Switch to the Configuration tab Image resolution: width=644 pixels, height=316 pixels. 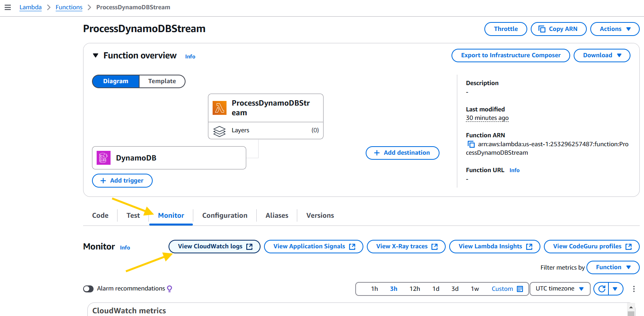click(x=225, y=215)
